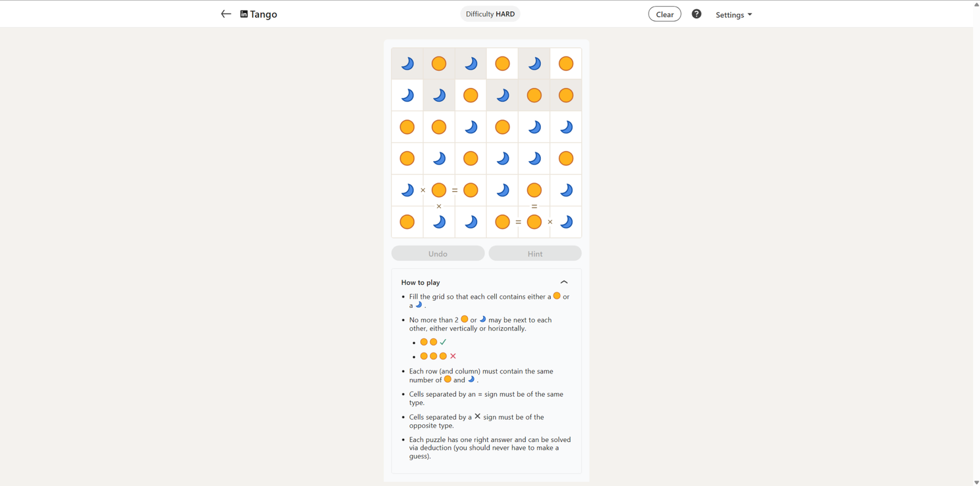This screenshot has width=980, height=486.
Task: Click the Tango title text
Action: (263, 14)
